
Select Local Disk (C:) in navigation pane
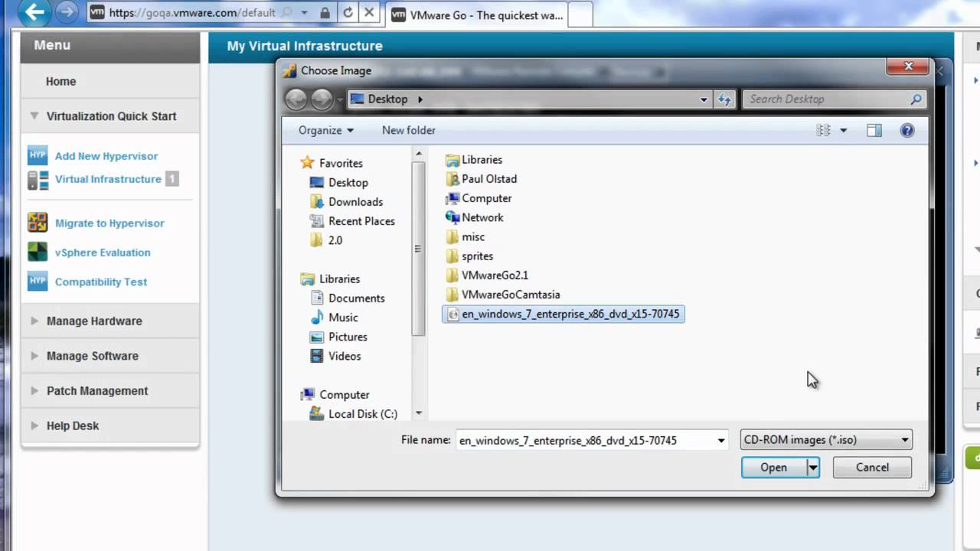353,413
